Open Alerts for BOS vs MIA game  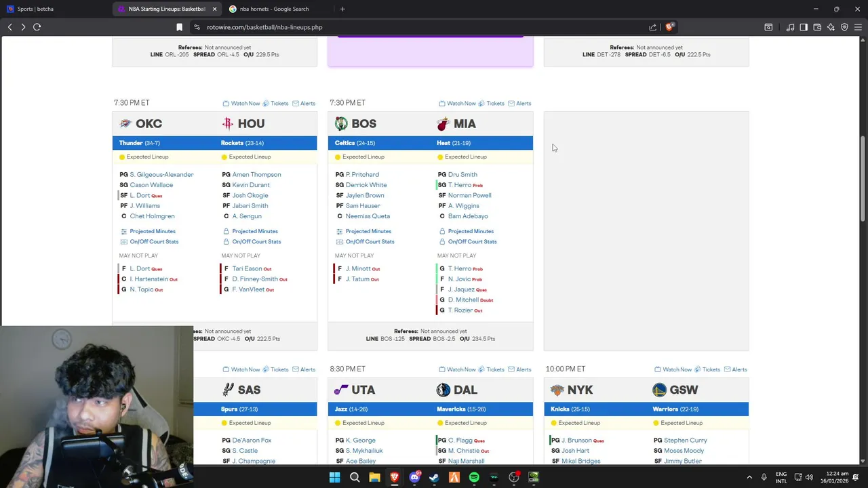[519, 104]
